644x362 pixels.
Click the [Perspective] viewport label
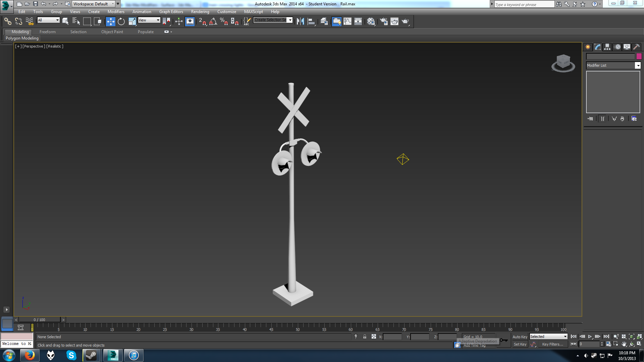point(34,46)
